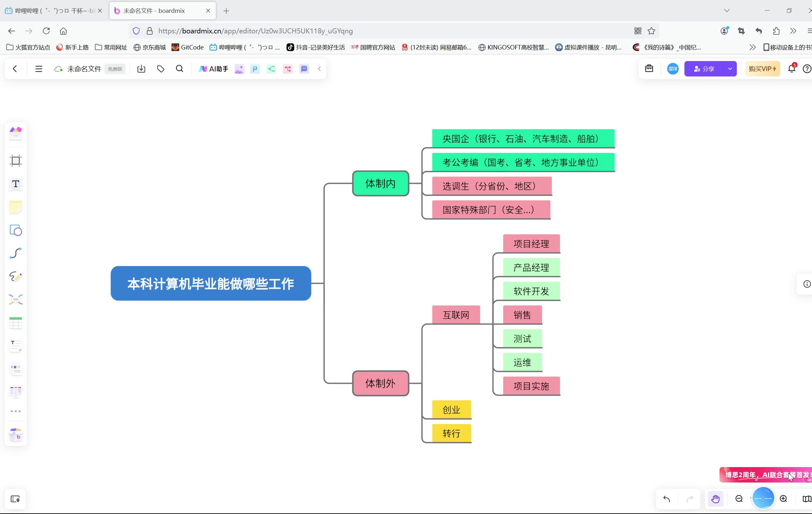
Task: Click the 免费版 badge
Action: 115,69
